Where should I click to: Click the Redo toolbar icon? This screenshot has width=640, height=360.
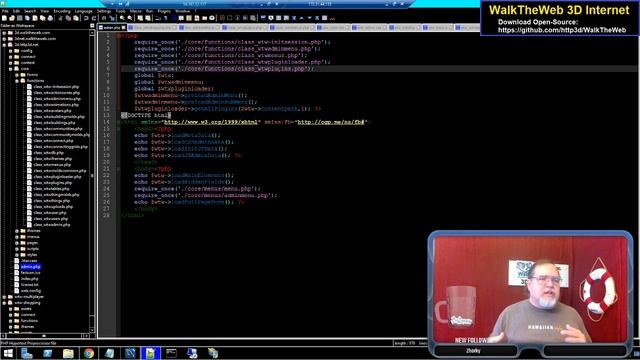pos(94,18)
